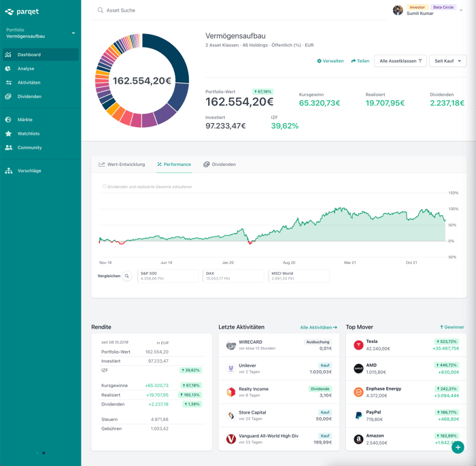Open the Märkte globe icon

[x=8, y=120]
